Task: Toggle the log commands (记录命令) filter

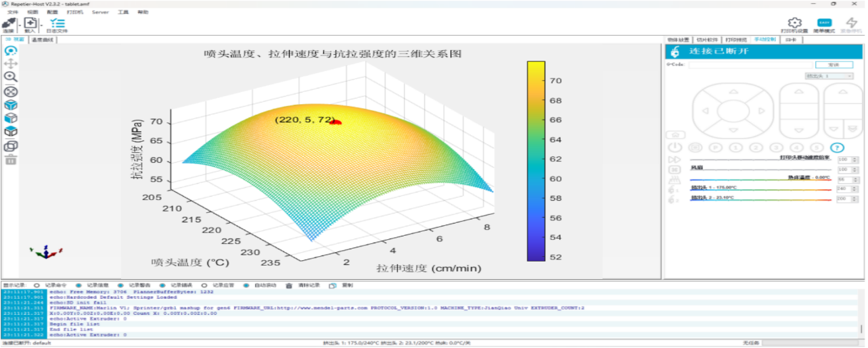Action: point(37,285)
